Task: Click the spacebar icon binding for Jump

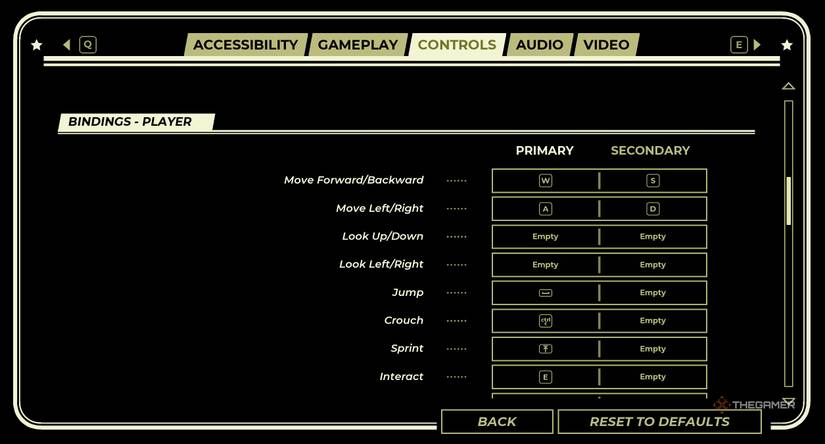Action: click(545, 293)
